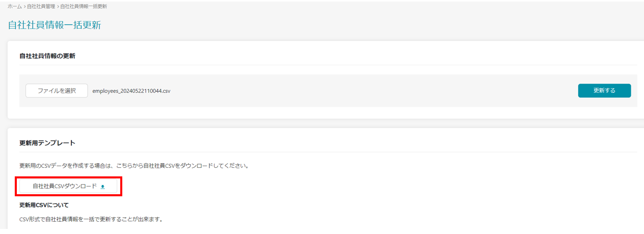Click the large 自社社員情報一括更新 page title
Screen dimensions: 644x234
54,25
